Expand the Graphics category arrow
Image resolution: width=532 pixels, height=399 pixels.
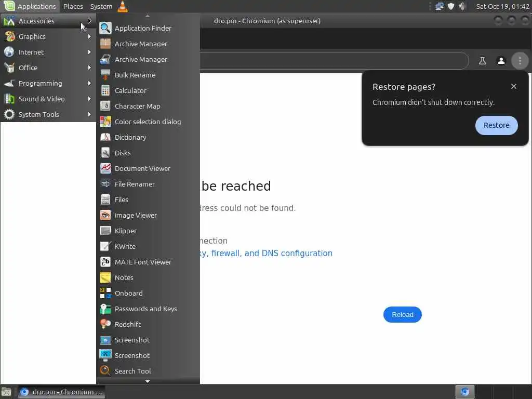coord(89,36)
